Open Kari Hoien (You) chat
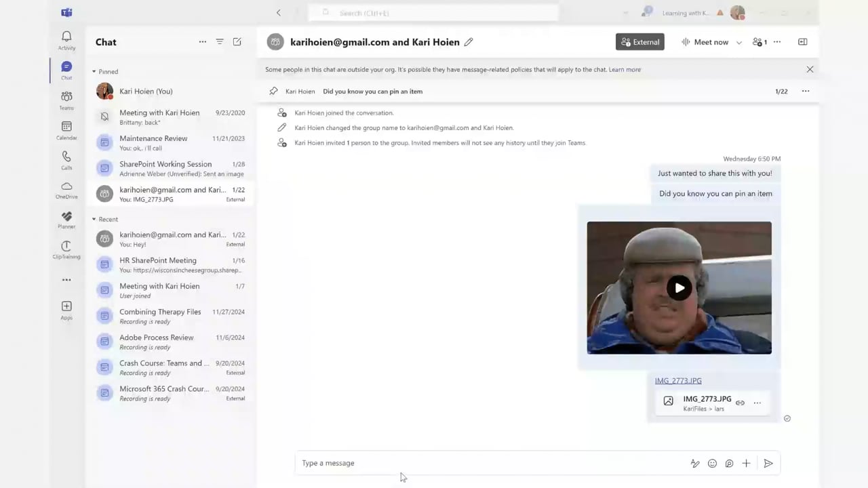868x488 pixels. (171, 91)
